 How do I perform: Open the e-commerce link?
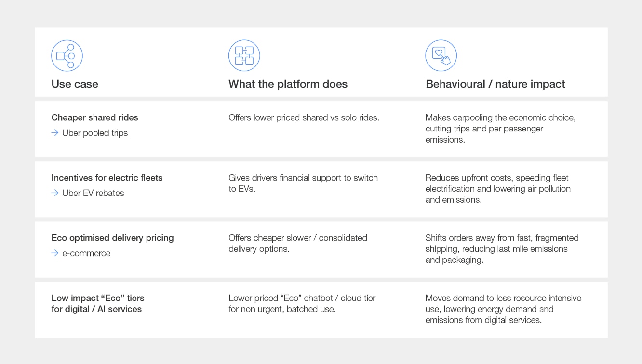86,253
